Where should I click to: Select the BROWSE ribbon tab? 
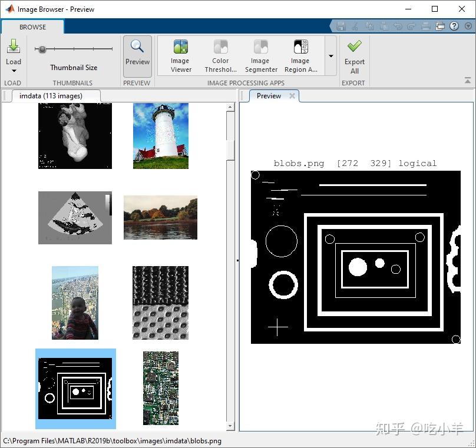pos(32,27)
